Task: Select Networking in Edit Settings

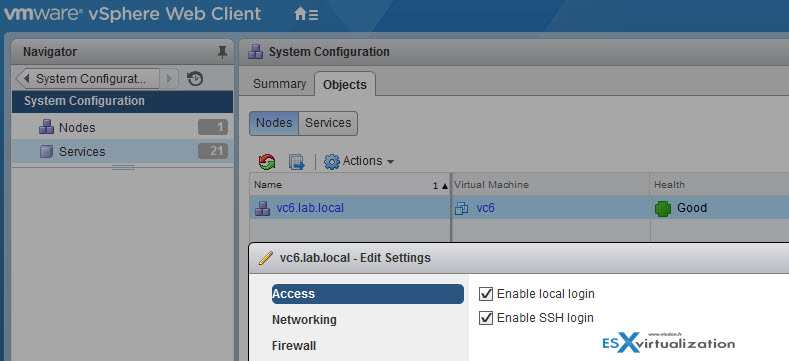Action: (x=304, y=320)
